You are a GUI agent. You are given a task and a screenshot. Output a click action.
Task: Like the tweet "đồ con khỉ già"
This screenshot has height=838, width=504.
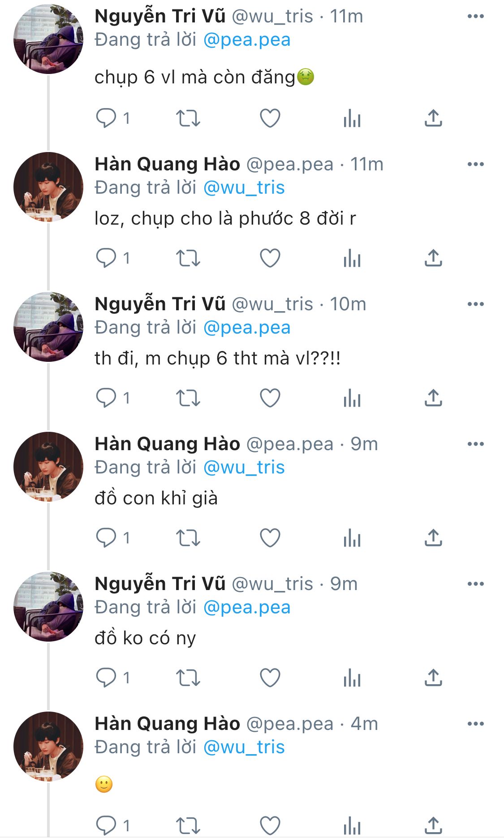[x=270, y=538]
